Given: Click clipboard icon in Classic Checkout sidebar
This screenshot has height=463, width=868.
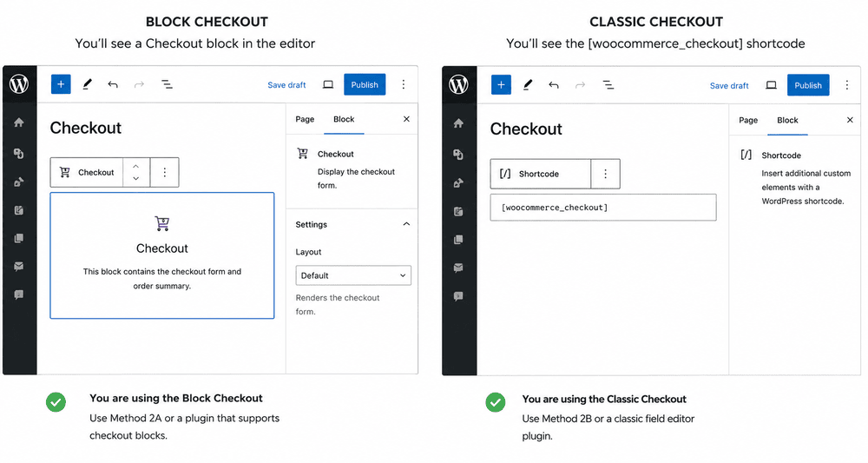Looking at the screenshot, I should tap(458, 211).
